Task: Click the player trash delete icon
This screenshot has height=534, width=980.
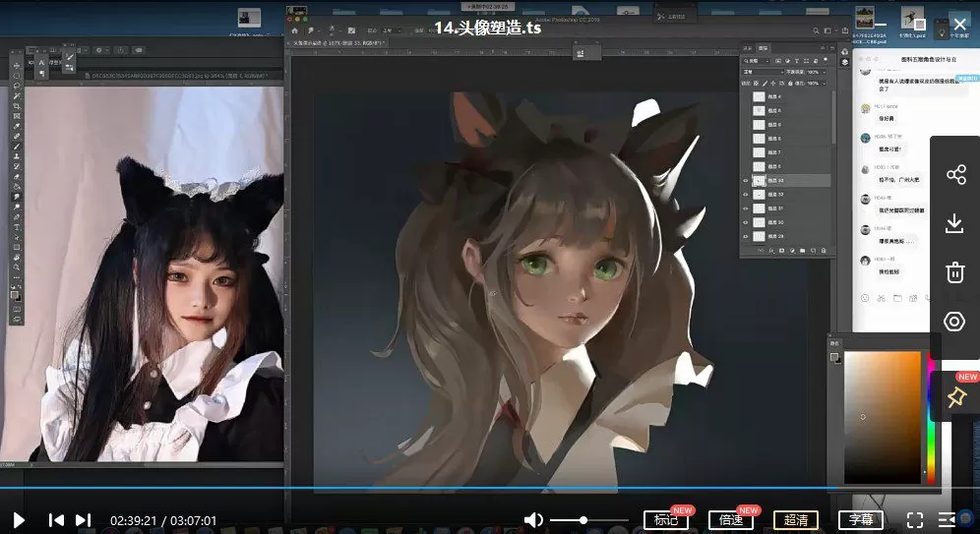Action: tap(955, 272)
